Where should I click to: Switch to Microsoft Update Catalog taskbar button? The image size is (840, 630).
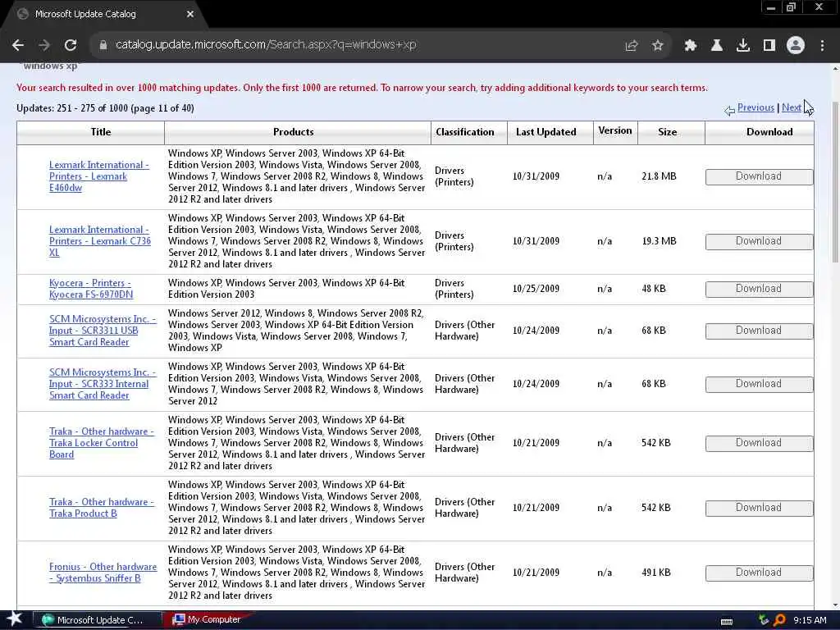click(98, 620)
